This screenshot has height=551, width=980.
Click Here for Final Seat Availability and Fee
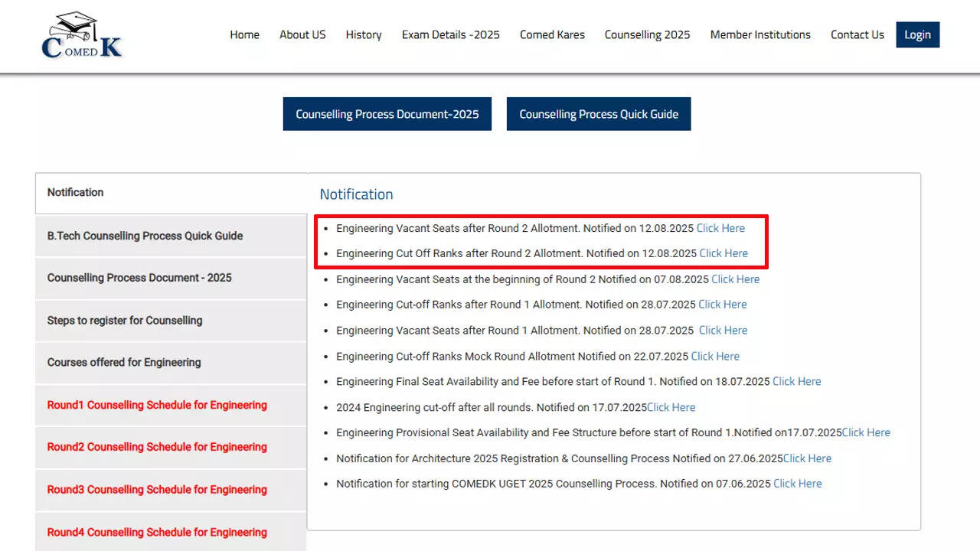coord(797,382)
